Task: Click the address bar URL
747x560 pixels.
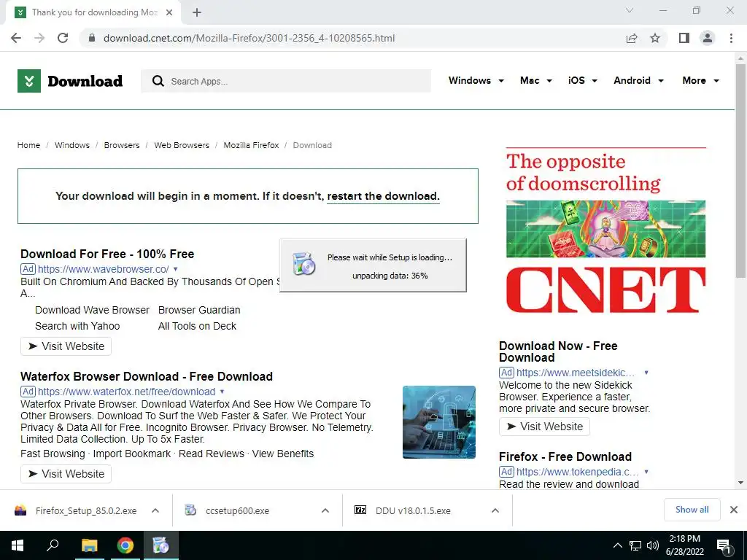Action: pos(249,38)
